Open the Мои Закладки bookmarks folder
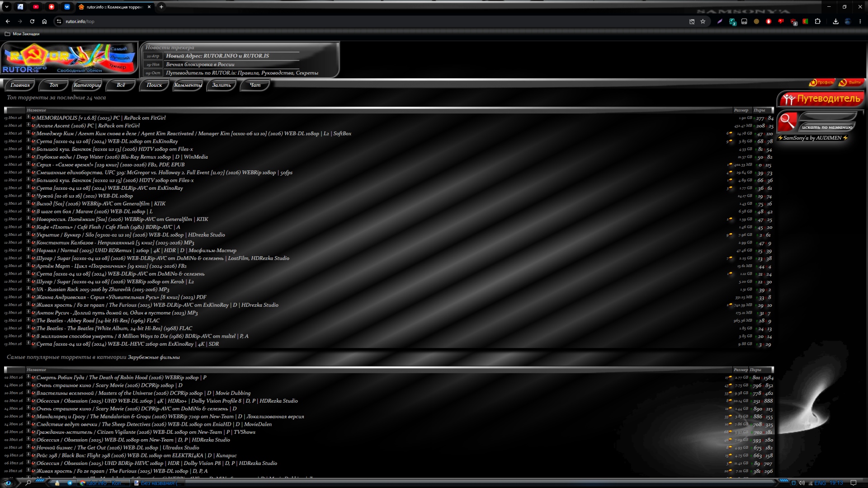 (22, 34)
